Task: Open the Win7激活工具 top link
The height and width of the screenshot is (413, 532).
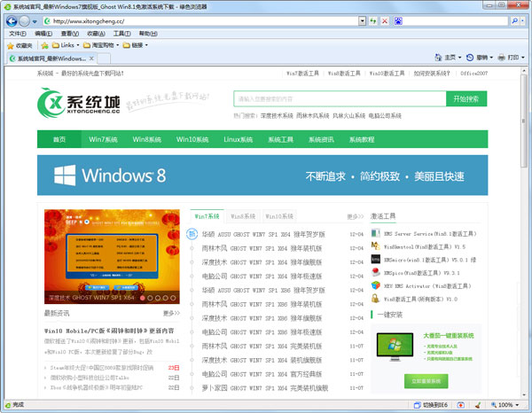Action: [302, 74]
